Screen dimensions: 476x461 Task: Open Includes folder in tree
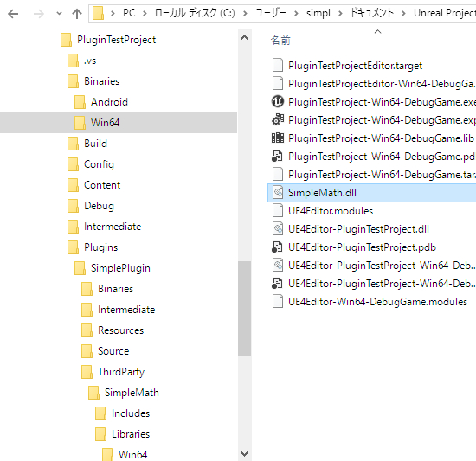pos(131,413)
